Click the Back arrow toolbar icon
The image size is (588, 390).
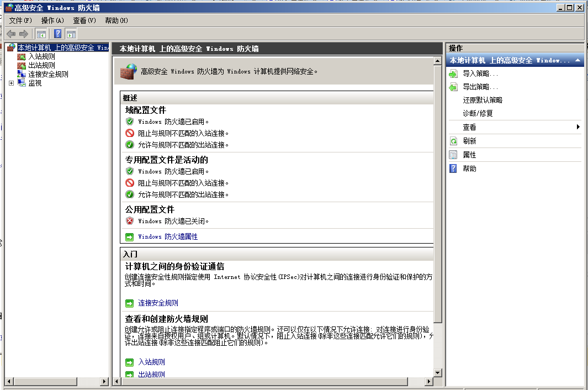click(x=11, y=34)
